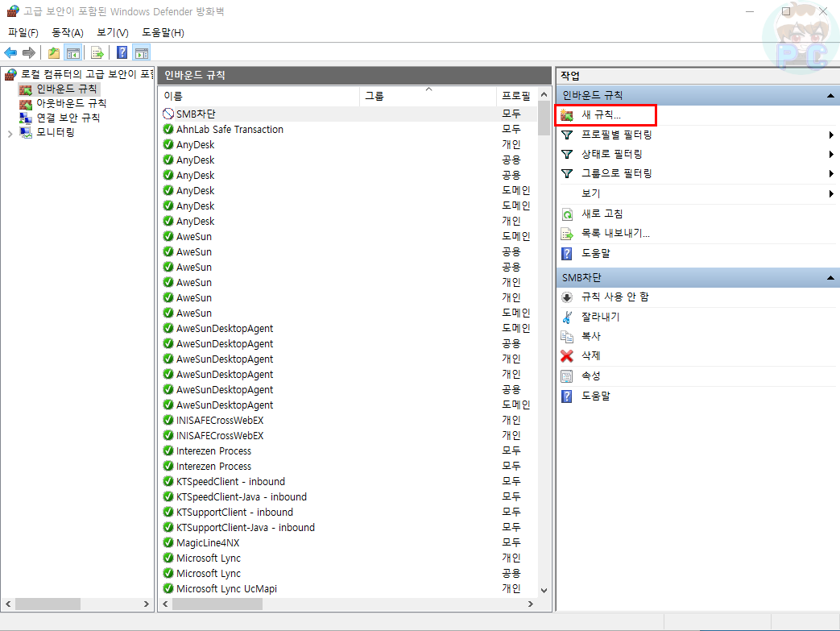Viewport: 840px width, 631px height.
Task: Click the 새로 고침 refresh icon
Action: coord(567,214)
